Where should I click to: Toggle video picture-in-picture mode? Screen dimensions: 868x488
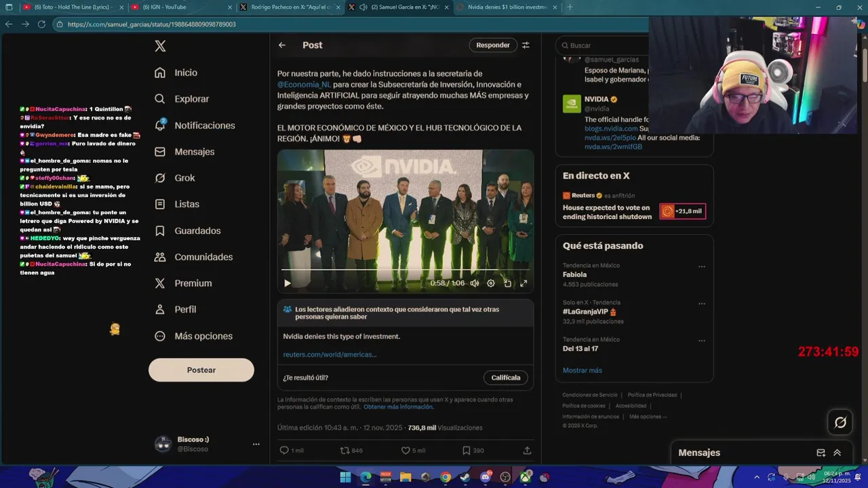[507, 283]
